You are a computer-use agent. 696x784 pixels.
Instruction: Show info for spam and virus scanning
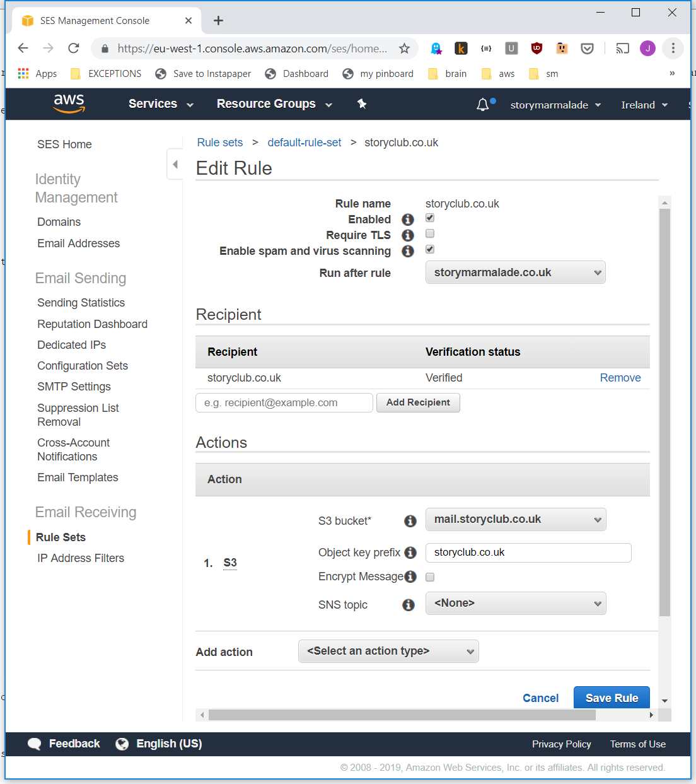[x=408, y=251]
